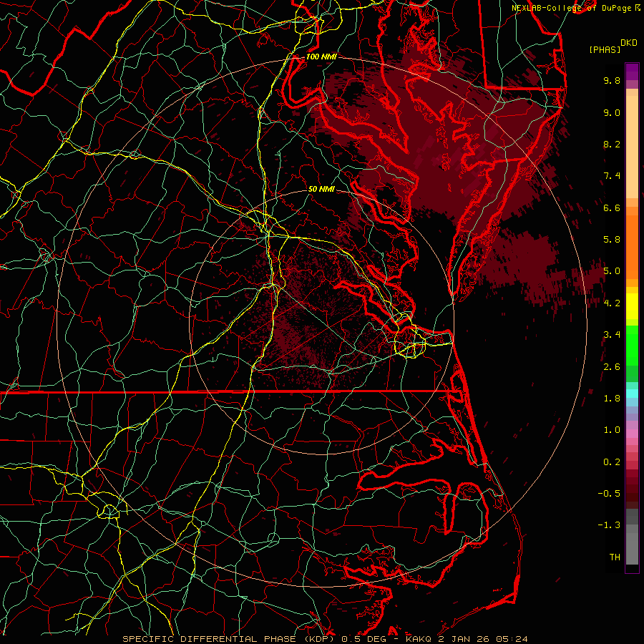
Task: Select the 4.2 legend value
Action: (x=612, y=303)
